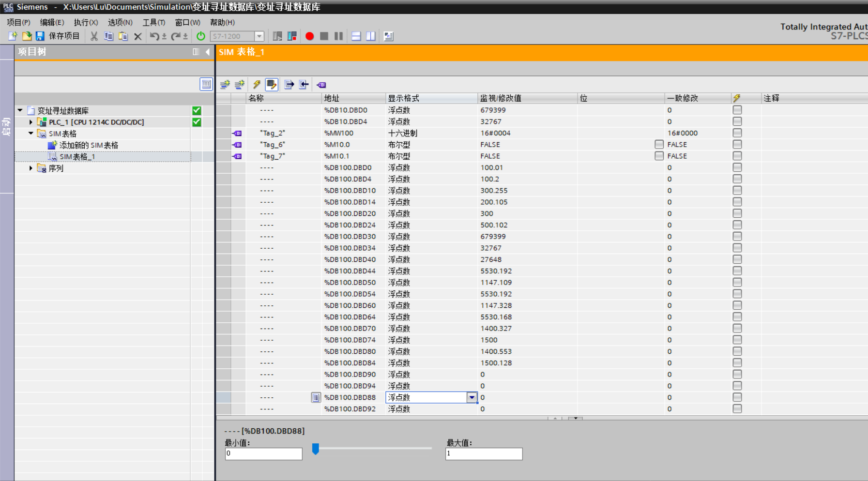Open the 工具(T) menu

[x=153, y=22]
